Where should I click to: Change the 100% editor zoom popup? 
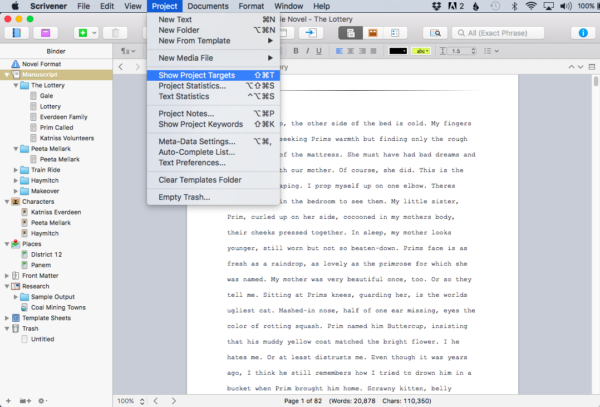131,401
